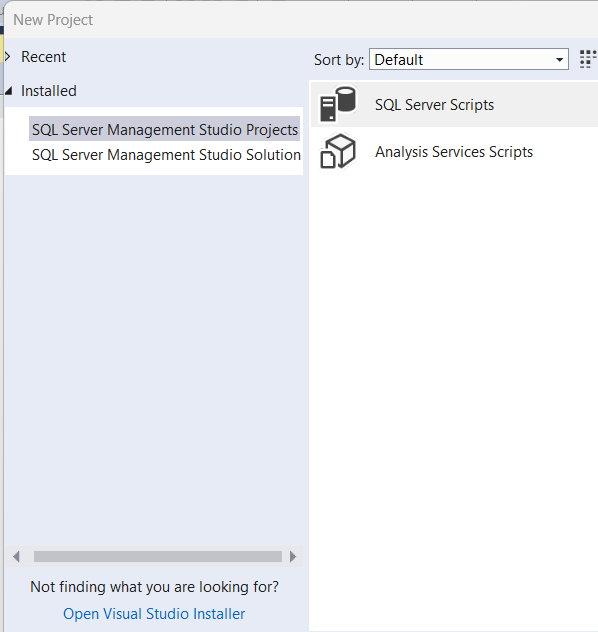Click the Analysis Services Scripts cube icon

[x=338, y=152]
